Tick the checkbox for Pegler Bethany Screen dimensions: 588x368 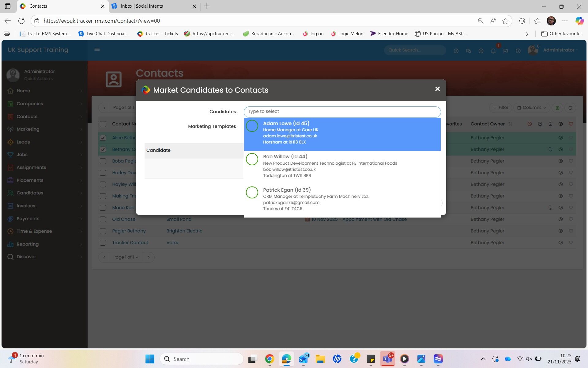(x=103, y=231)
